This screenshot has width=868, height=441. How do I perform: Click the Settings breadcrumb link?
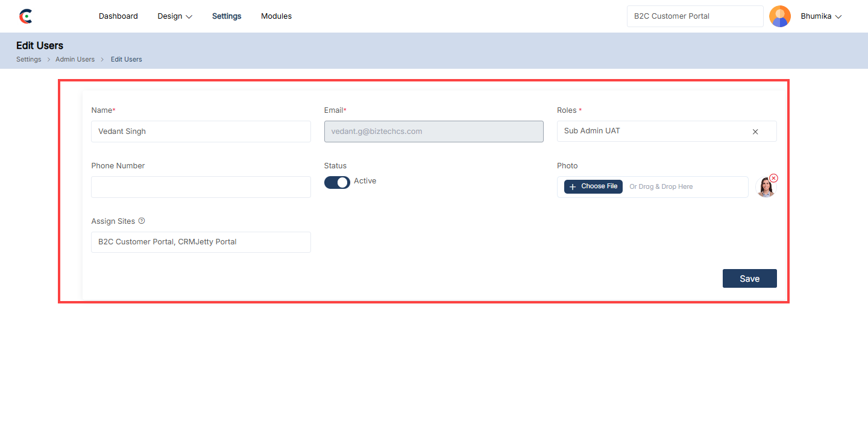click(28, 59)
